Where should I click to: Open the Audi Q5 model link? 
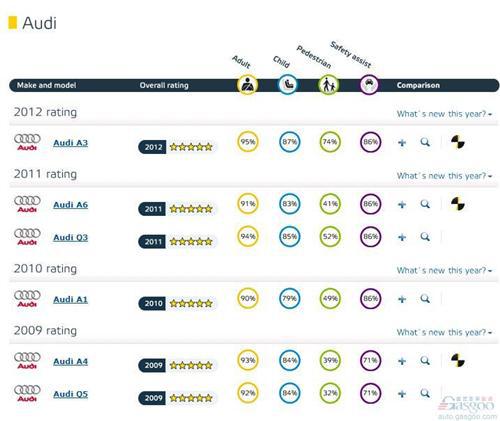click(x=71, y=394)
